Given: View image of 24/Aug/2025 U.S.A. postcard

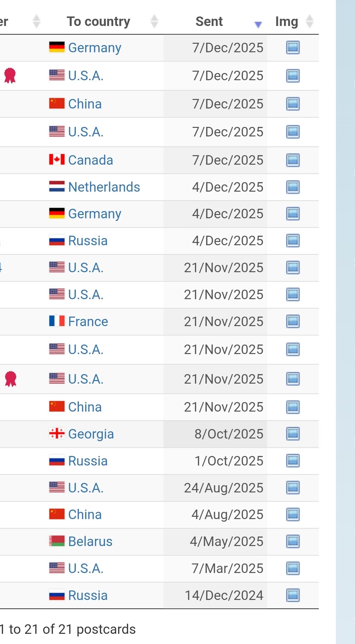Looking at the screenshot, I should tap(293, 488).
